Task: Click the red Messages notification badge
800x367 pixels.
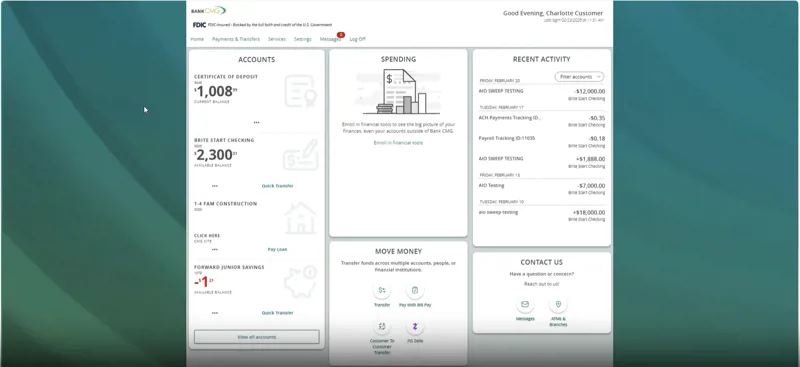Action: 341,35
